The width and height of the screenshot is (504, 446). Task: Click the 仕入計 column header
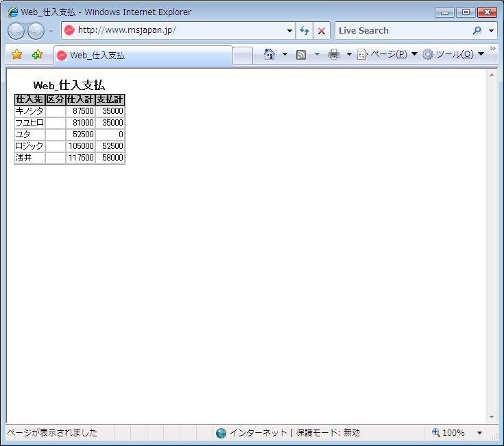pyautogui.click(x=80, y=99)
